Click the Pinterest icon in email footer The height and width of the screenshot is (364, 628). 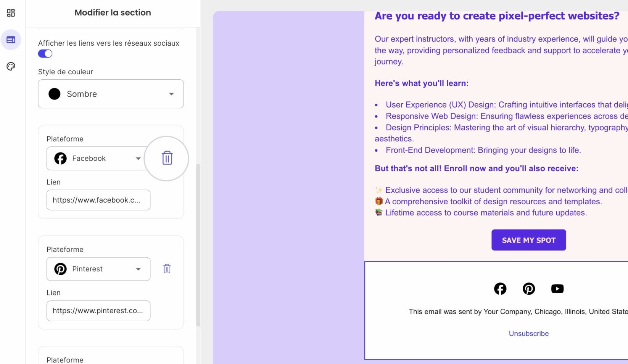[x=529, y=289]
